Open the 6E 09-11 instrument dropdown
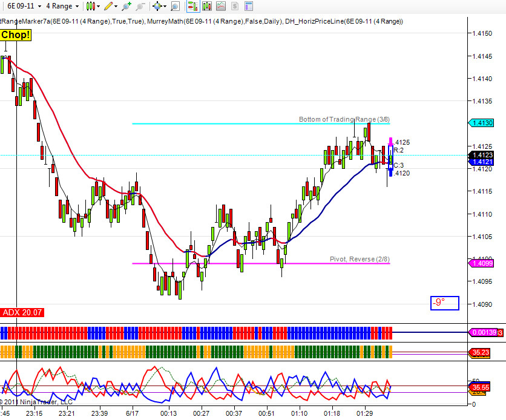 [24, 6]
